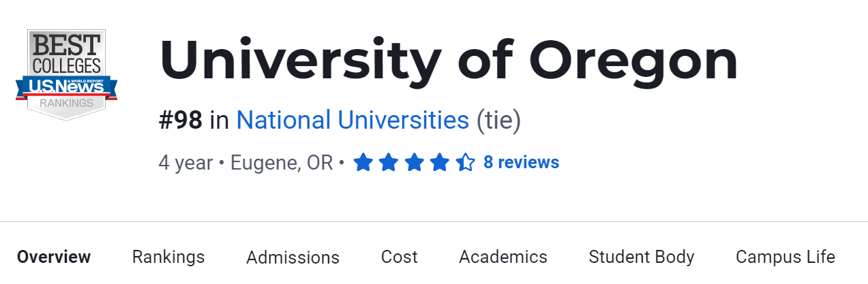Screen dimensions: 868x284
Task: Click the first blue rating star
Action: point(363,163)
